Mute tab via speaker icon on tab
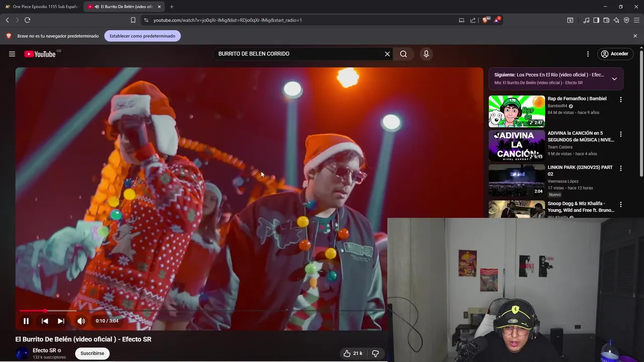644x362 pixels. [x=97, y=7]
